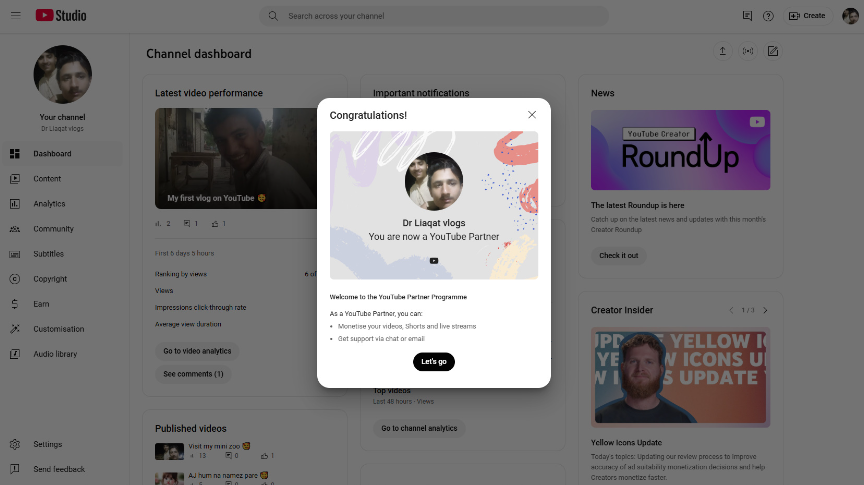Select Dashboard in the sidebar
Viewport: 864px width, 485px height.
pyautogui.click(x=62, y=154)
